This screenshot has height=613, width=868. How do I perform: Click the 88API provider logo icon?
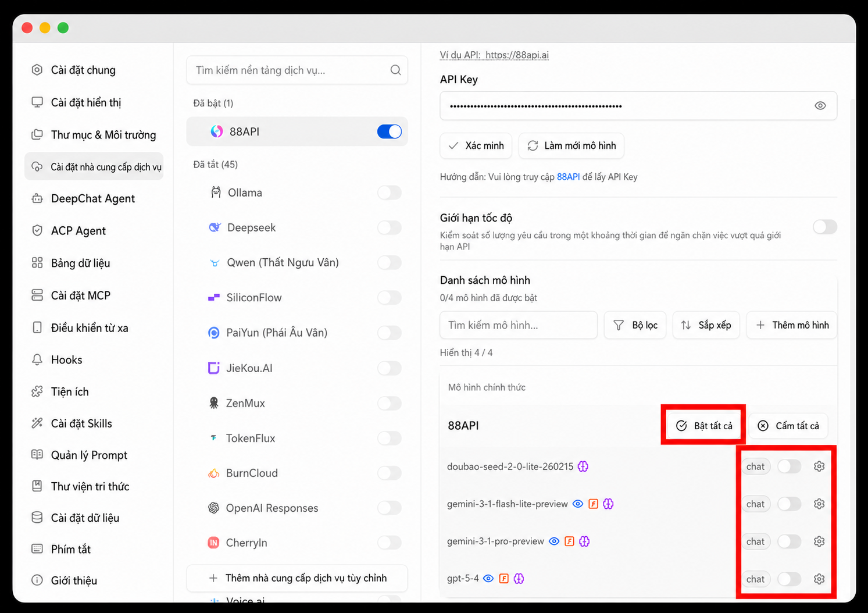click(216, 131)
